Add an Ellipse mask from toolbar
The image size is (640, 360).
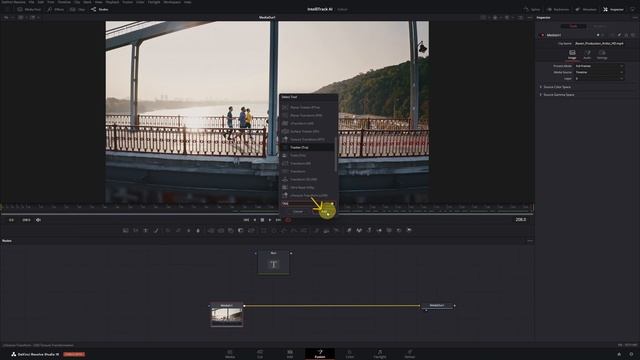(274, 231)
